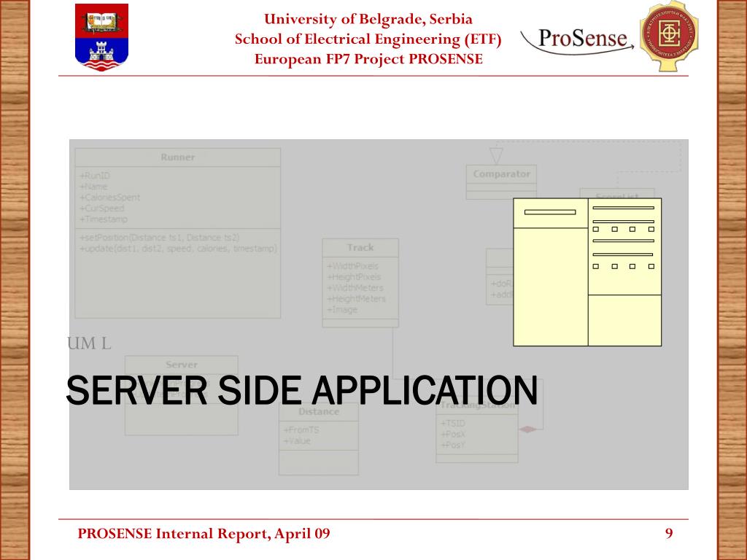This screenshot has width=747, height=560.
Task: Click the +HeightMeters attribute in Track
Action: [x=356, y=299]
